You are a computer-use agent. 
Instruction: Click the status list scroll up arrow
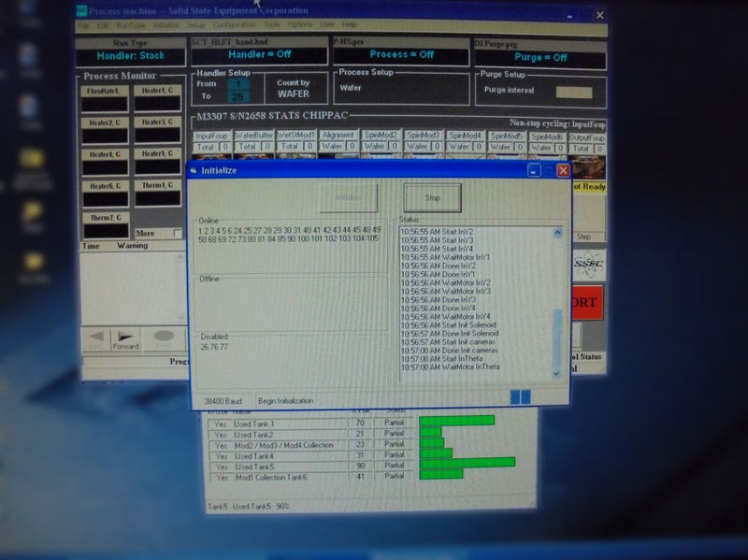(557, 232)
